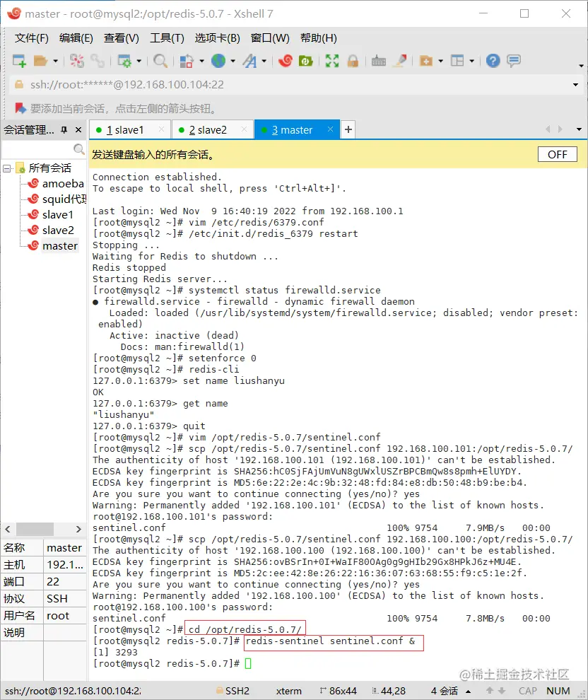Toggle Full Screen mode icon
Viewport: 588px width, 700px height.
tap(332, 61)
